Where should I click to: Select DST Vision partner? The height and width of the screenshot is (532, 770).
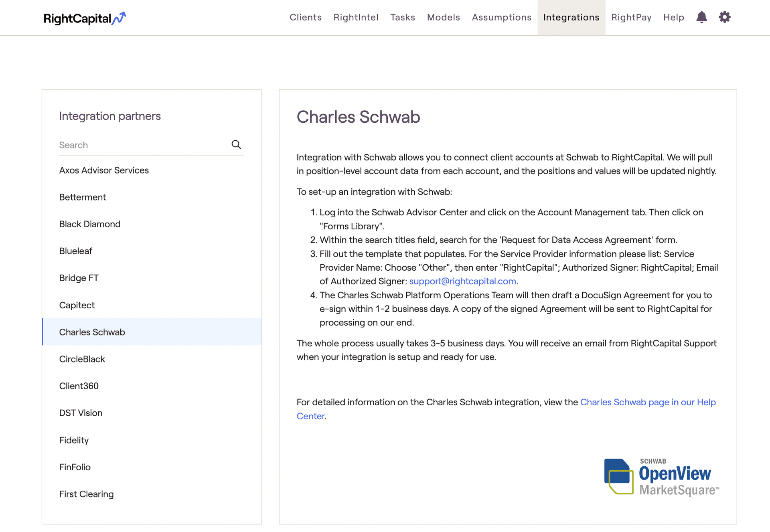[152, 413]
